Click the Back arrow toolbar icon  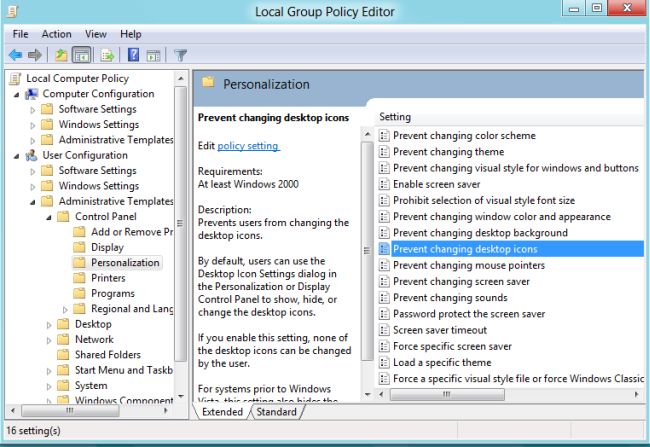click(x=15, y=55)
